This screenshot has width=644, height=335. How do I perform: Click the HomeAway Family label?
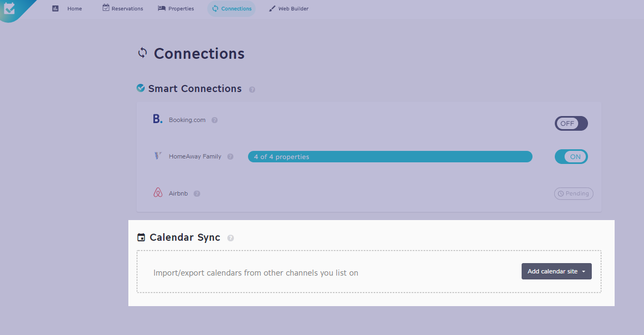[x=195, y=156]
